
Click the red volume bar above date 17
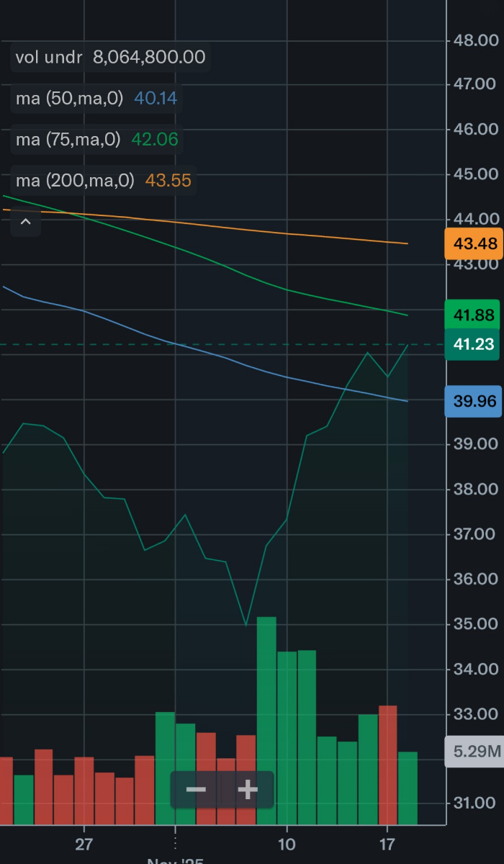(387, 765)
